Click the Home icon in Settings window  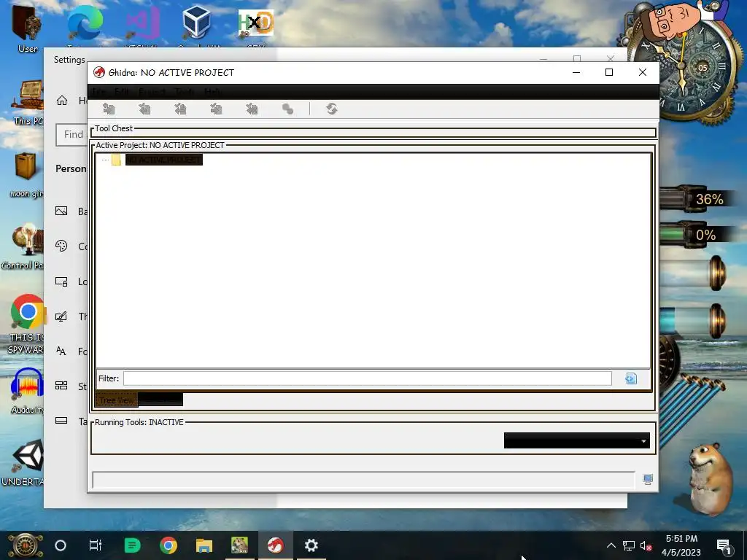pos(62,101)
